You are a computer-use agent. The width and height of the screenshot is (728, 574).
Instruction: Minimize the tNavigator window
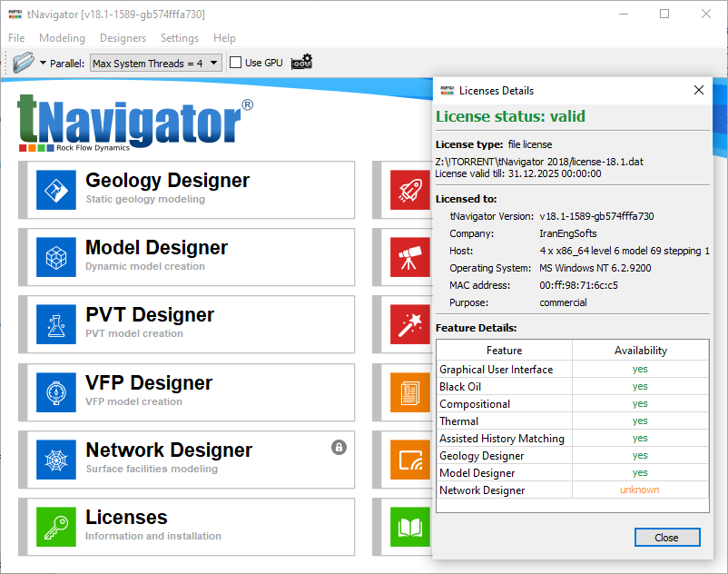[624, 14]
